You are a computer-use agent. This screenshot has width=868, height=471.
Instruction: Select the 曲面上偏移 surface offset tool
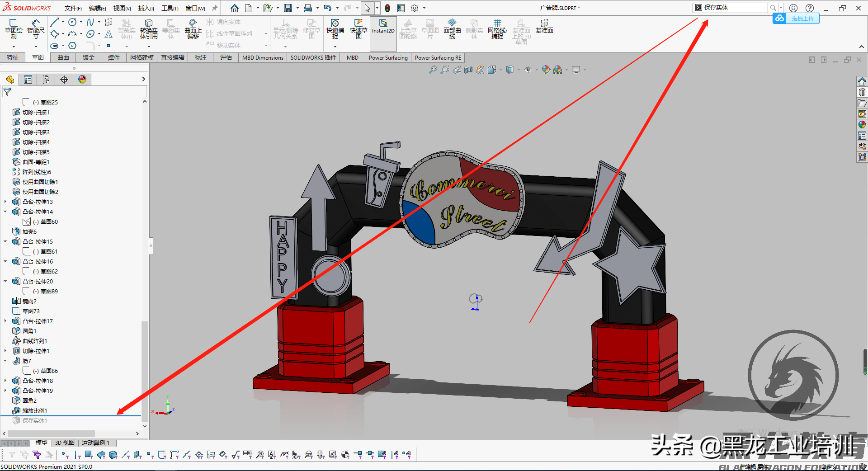[x=193, y=28]
